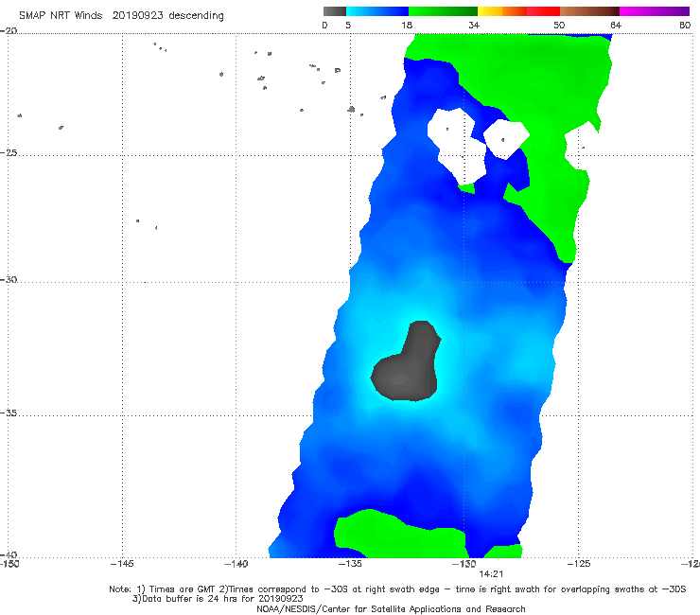Click the latitude label '-30'
The height and width of the screenshot is (615, 700).
(9, 279)
